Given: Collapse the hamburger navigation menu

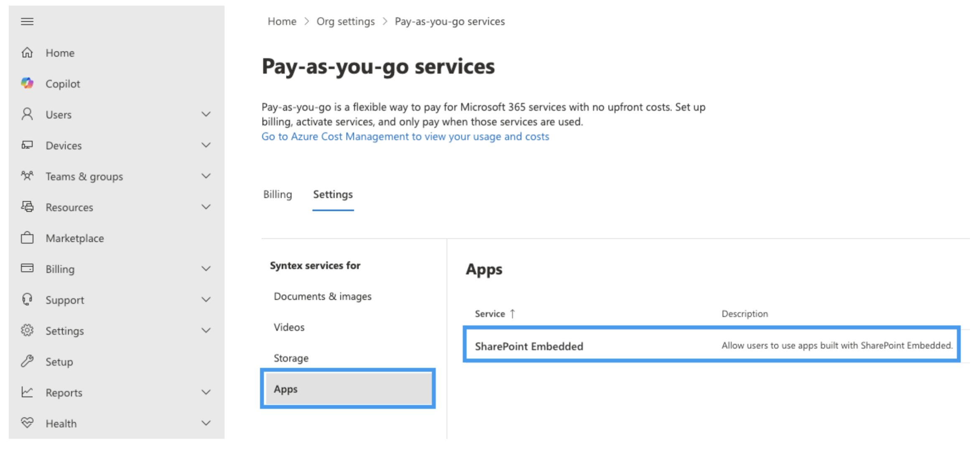Looking at the screenshot, I should (x=27, y=21).
